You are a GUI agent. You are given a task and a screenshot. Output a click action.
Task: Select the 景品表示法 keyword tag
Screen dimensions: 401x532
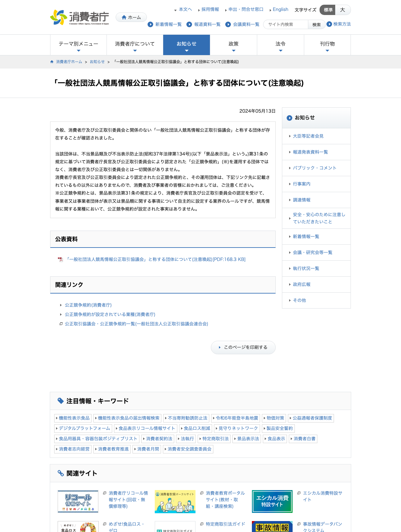pos(247,439)
